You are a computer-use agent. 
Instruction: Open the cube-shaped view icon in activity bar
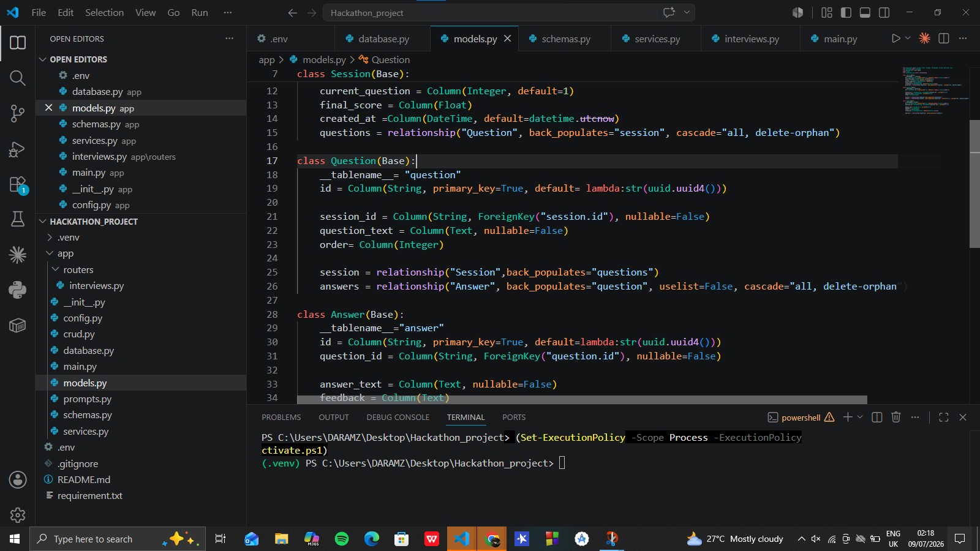[x=18, y=325]
